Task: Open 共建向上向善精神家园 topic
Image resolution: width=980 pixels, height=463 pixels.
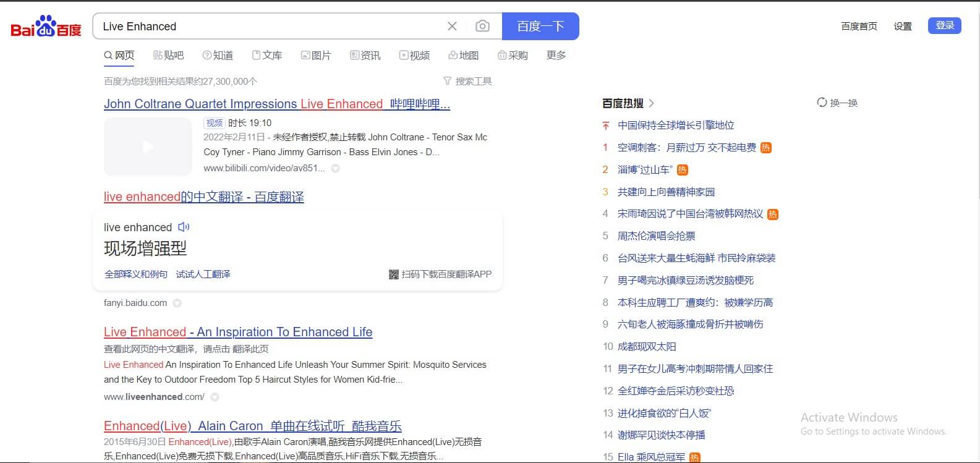Action: (666, 192)
